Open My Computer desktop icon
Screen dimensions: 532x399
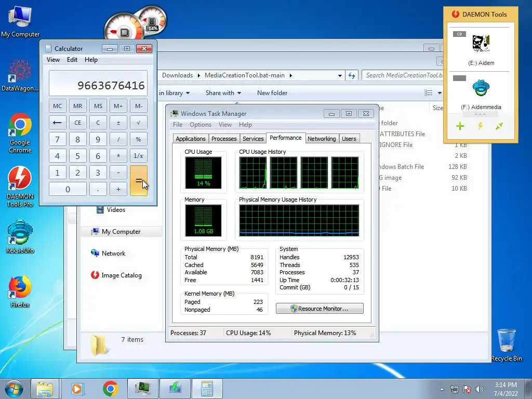20,21
